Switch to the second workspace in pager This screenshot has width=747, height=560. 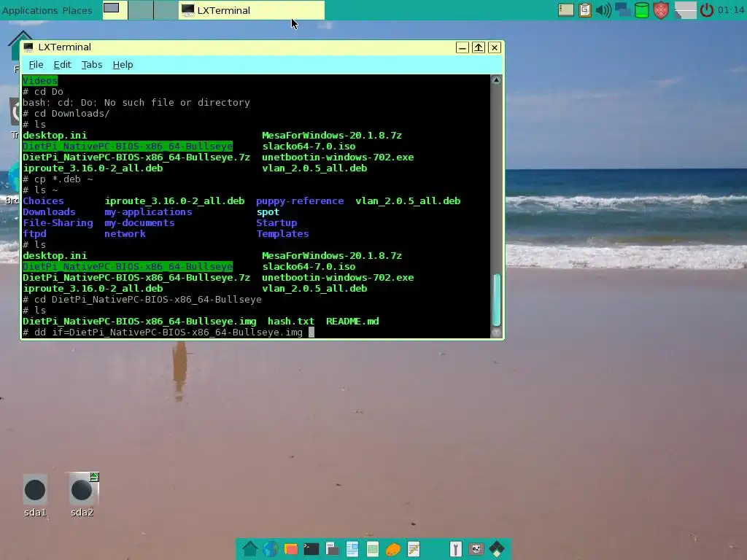point(141,10)
